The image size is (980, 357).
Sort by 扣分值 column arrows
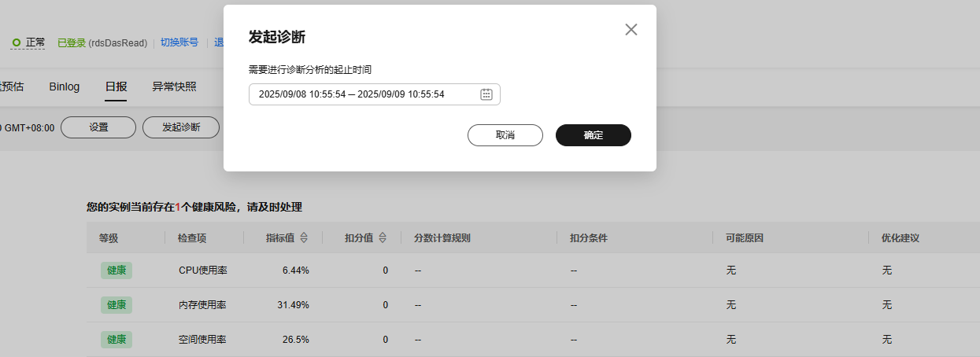click(383, 237)
